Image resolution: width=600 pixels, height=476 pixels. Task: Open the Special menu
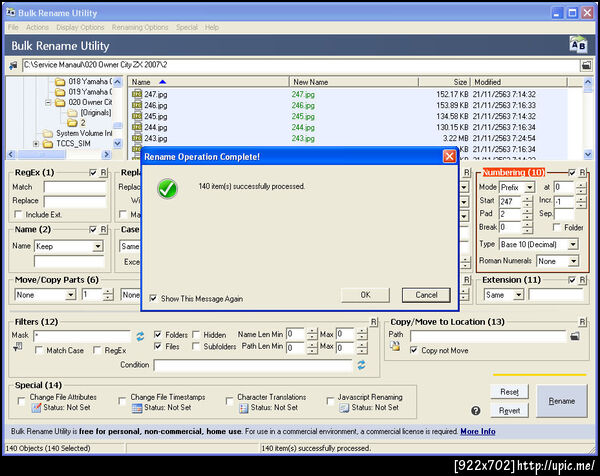pos(187,27)
